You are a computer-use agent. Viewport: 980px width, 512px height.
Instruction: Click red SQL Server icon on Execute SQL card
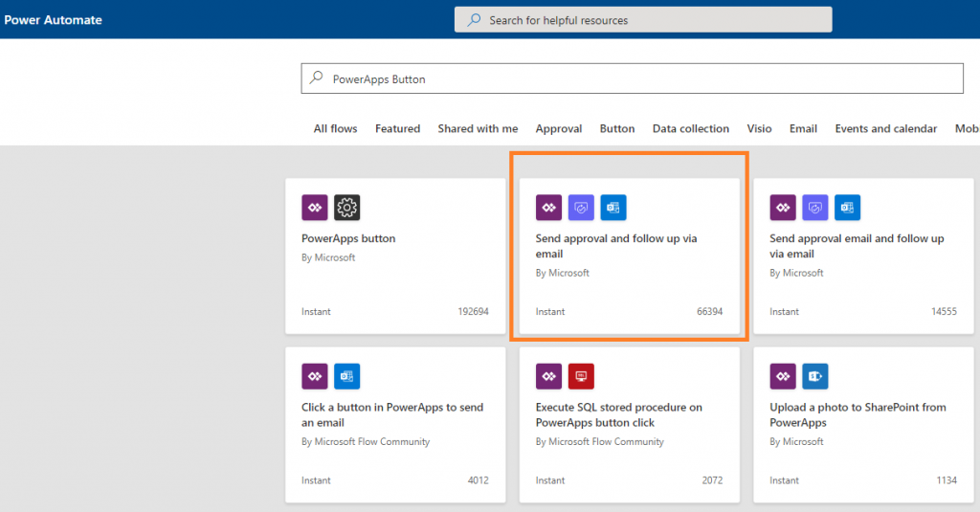tap(581, 376)
